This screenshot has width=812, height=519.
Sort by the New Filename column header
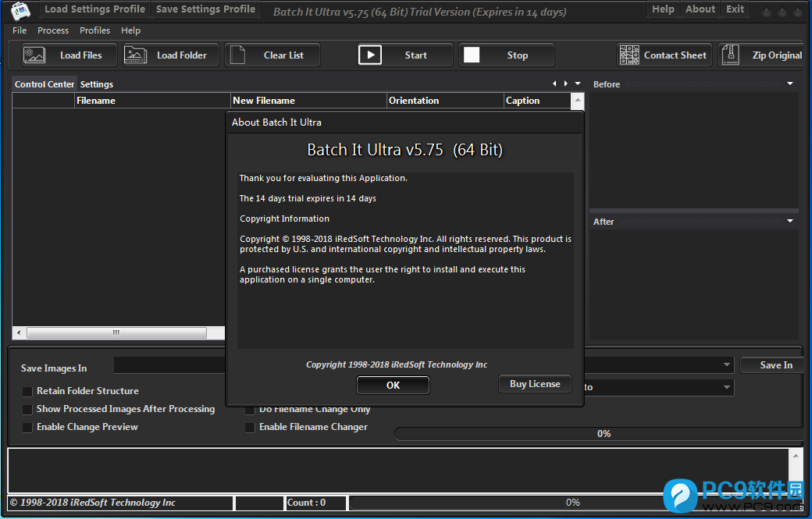308,101
